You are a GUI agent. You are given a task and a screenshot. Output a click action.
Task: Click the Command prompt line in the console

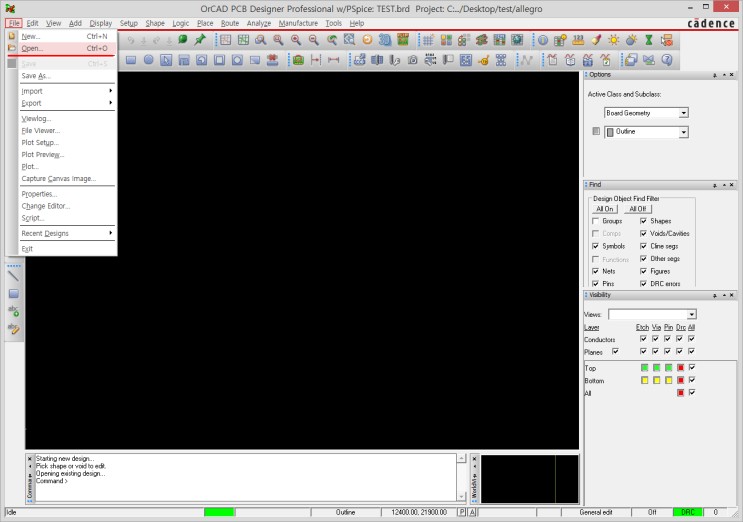pyautogui.click(x=52, y=481)
